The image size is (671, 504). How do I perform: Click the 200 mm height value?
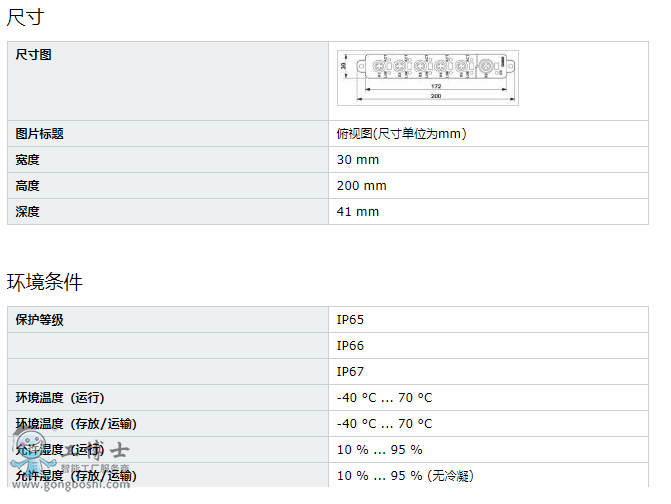click(x=361, y=186)
